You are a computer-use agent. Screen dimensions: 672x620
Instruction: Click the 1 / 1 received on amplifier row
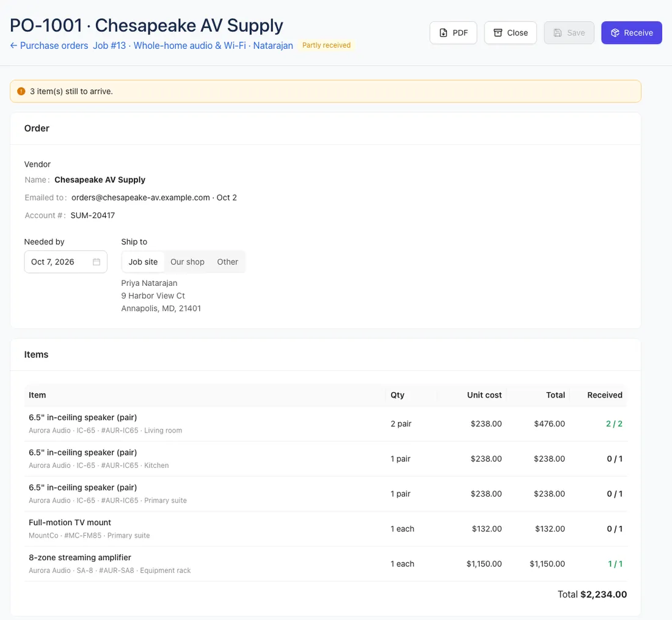(615, 564)
